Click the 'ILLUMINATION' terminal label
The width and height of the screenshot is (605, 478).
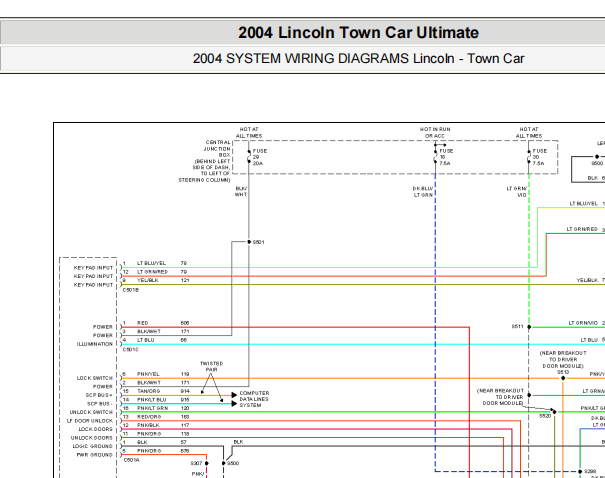coord(95,344)
